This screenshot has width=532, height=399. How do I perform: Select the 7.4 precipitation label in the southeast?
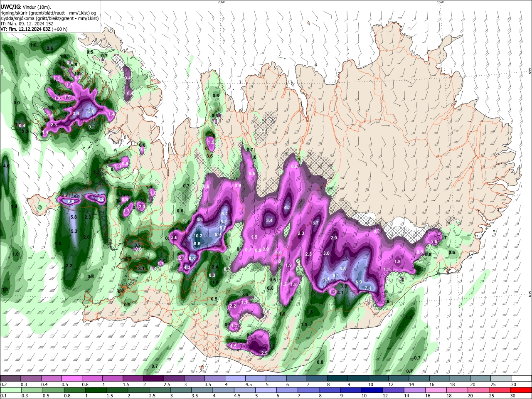368,288
